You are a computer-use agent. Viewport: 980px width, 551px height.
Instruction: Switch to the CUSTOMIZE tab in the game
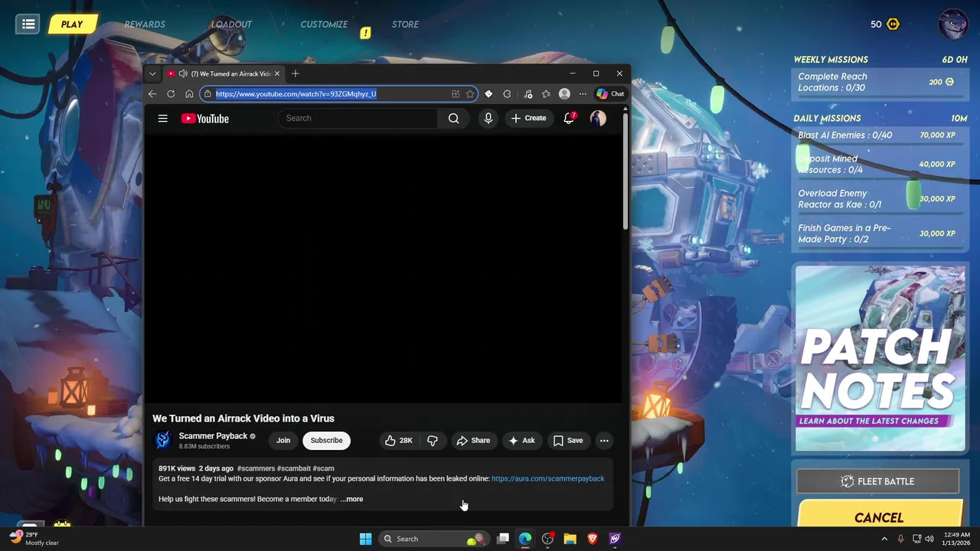(x=324, y=24)
